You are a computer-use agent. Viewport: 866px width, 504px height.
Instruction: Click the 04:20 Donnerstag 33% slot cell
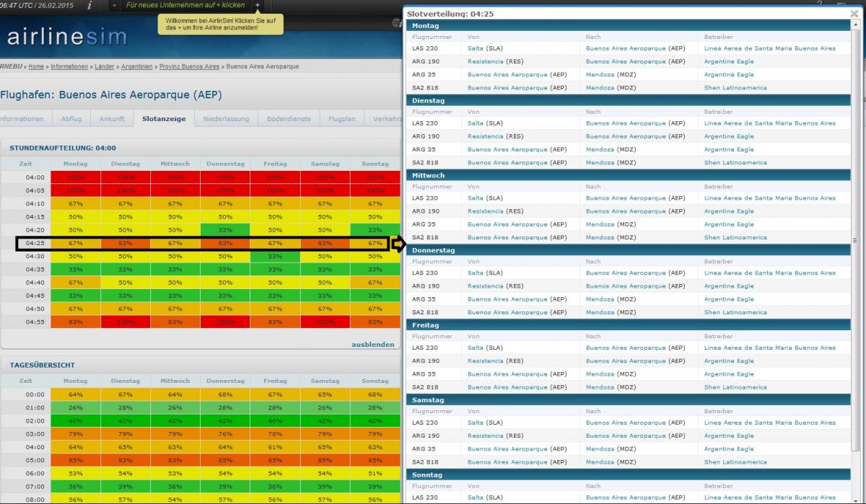(x=225, y=229)
